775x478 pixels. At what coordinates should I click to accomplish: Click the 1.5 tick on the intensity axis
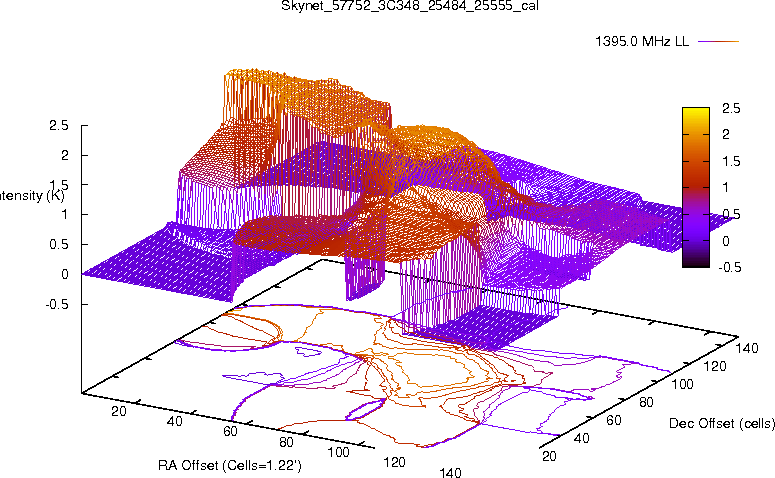click(59, 185)
